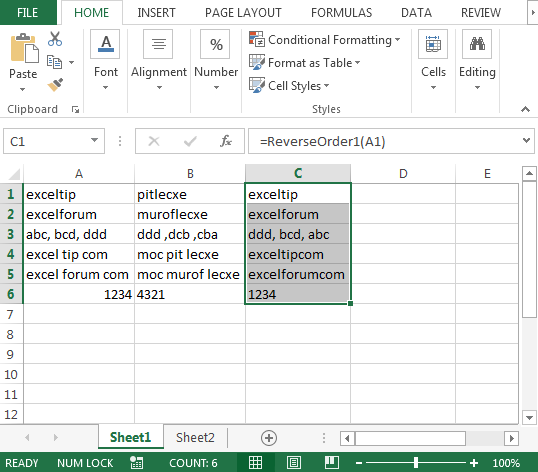Viewport: 538px width, 472px height.
Task: Click the zoom in plus button
Action: click(x=474, y=463)
